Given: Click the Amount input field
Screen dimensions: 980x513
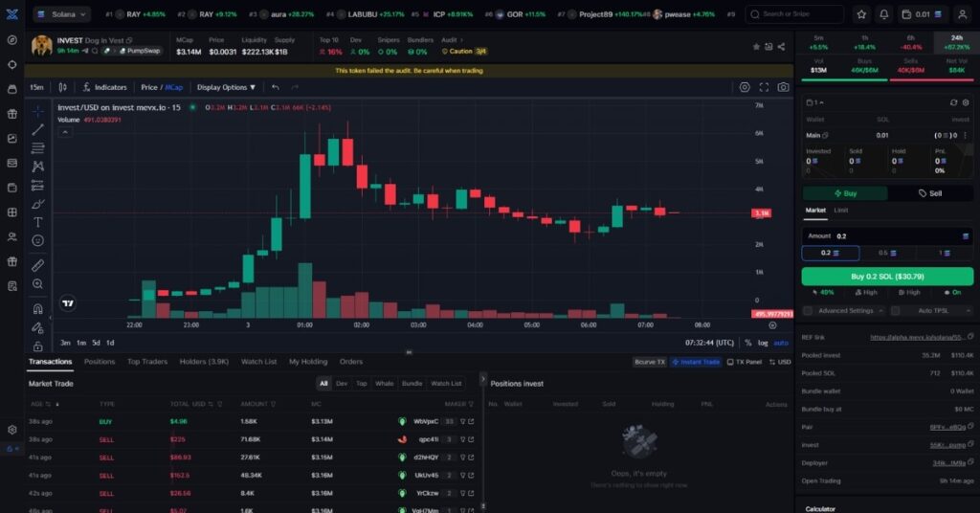Looking at the screenshot, I should [887, 236].
